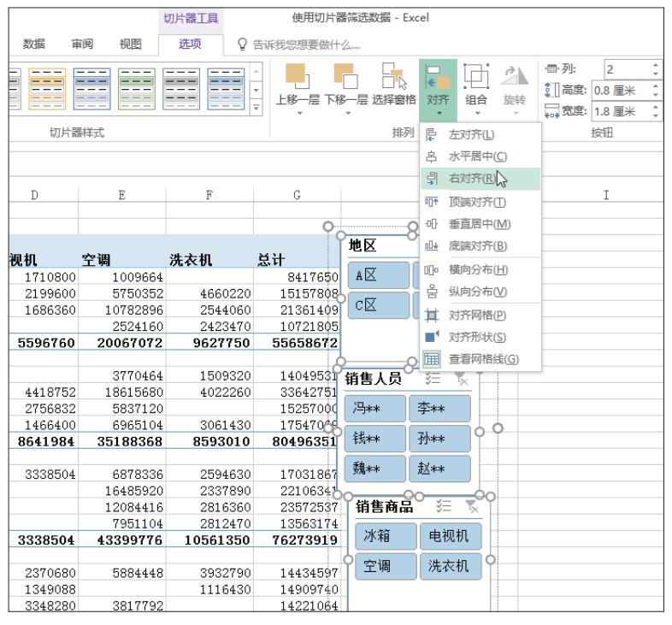Toggle Snap to Shape (对齐形状)

click(480, 338)
